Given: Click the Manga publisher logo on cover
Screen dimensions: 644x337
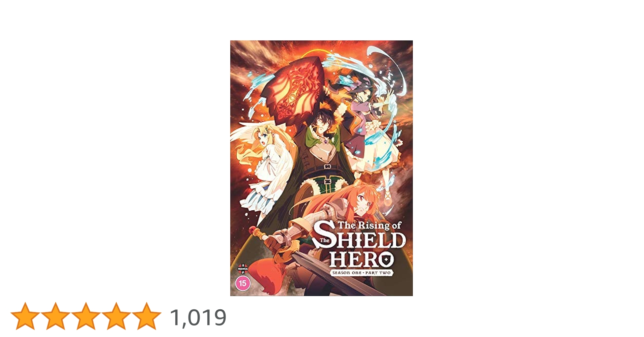Looking at the screenshot, I should (243, 269).
